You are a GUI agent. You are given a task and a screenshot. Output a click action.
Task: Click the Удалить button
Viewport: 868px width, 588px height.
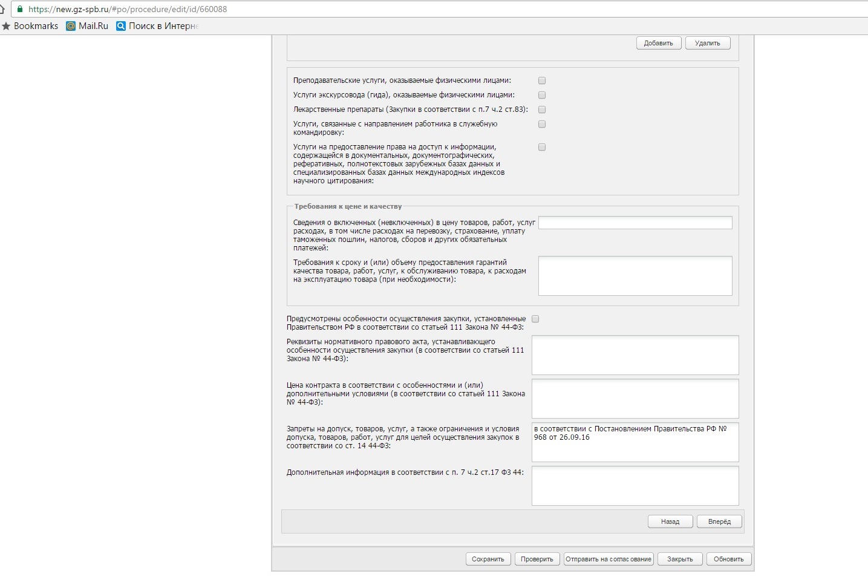[708, 43]
